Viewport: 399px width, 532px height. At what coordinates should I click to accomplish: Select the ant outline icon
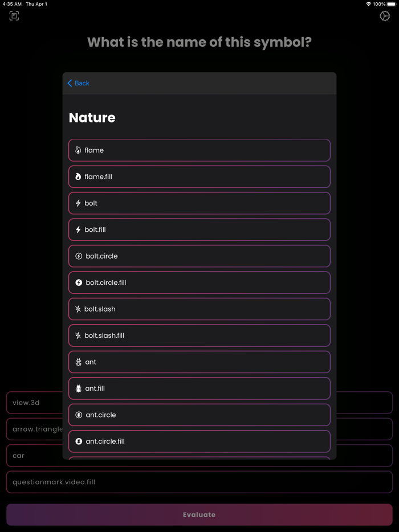click(x=78, y=362)
